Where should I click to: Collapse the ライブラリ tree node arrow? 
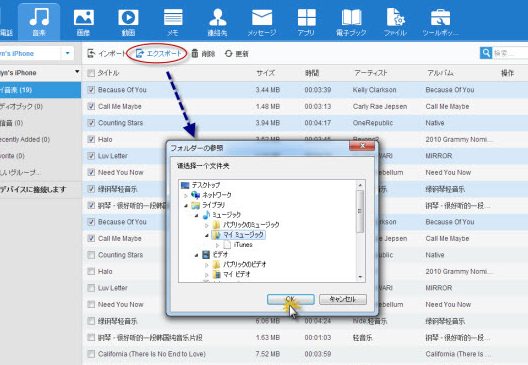186,205
